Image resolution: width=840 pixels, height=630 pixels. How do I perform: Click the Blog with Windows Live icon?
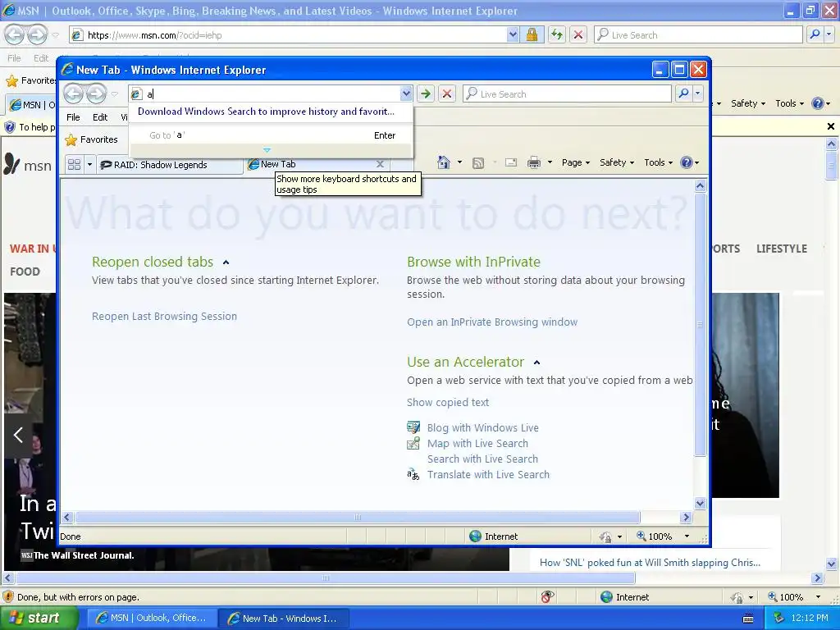tap(413, 427)
